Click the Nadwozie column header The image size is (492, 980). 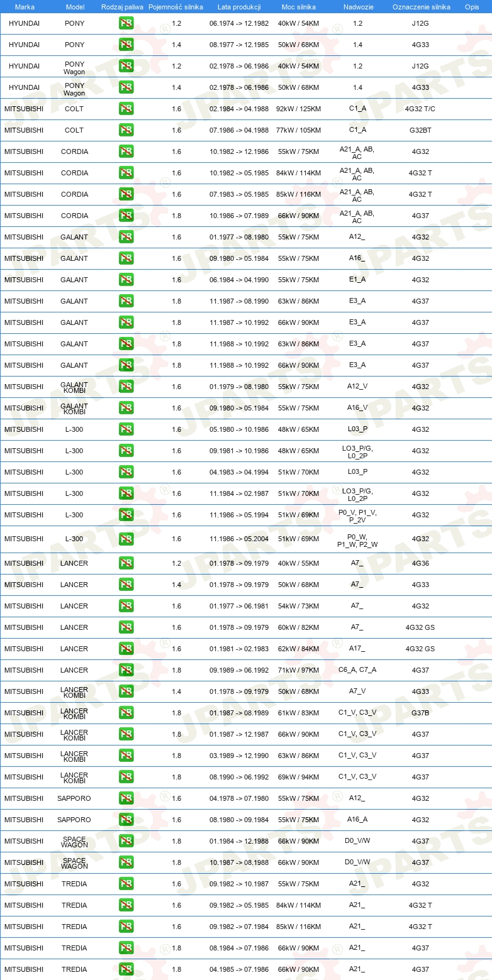click(x=357, y=7)
